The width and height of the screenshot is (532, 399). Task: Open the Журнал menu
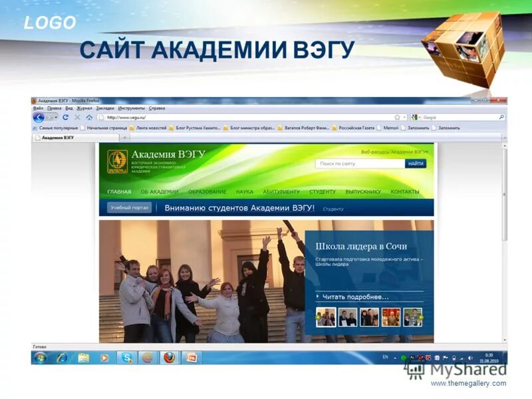[84, 108]
